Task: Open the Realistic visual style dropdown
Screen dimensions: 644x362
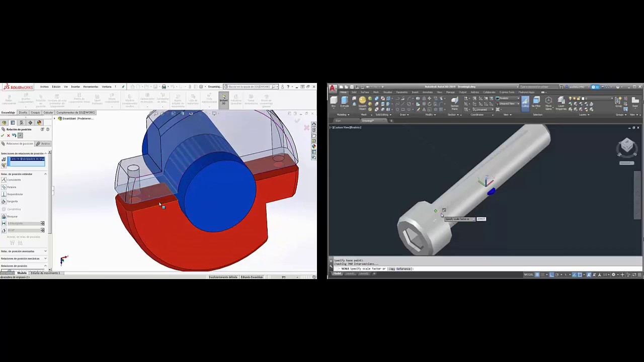Action: (507, 98)
